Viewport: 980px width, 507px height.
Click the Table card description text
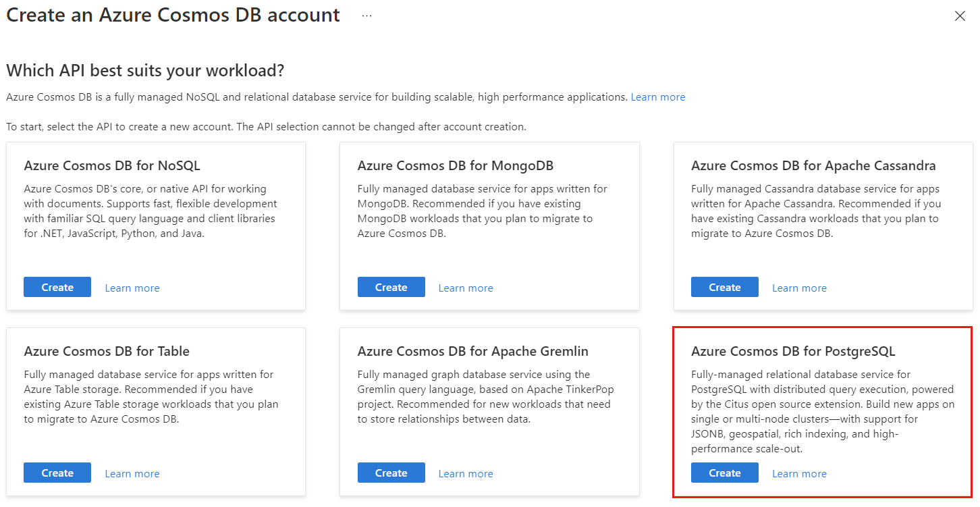[151, 396]
